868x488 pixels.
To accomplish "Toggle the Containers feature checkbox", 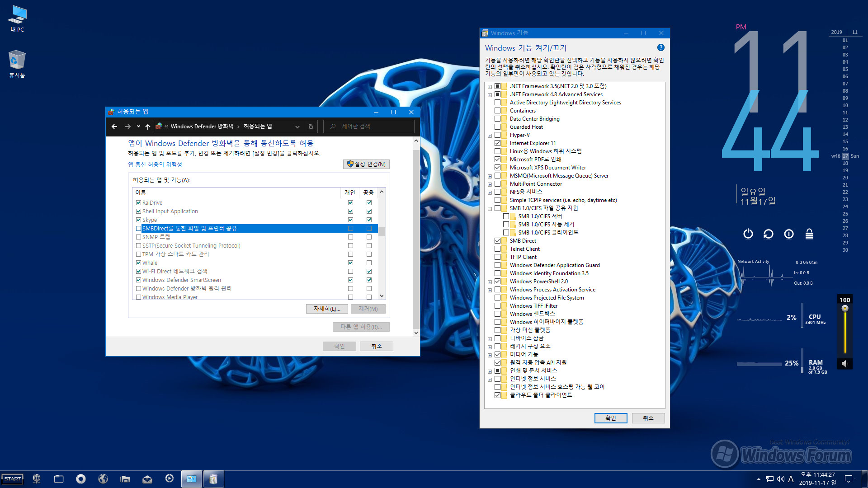I will [497, 111].
